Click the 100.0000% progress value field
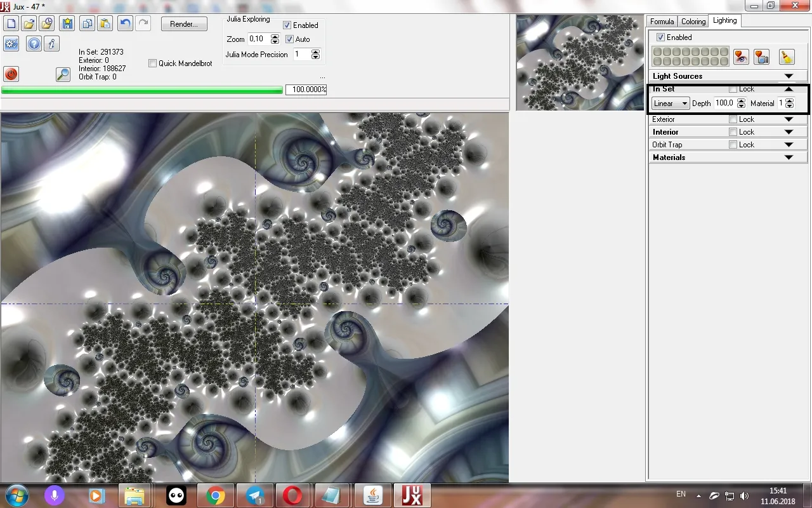The image size is (812, 508). pyautogui.click(x=306, y=90)
